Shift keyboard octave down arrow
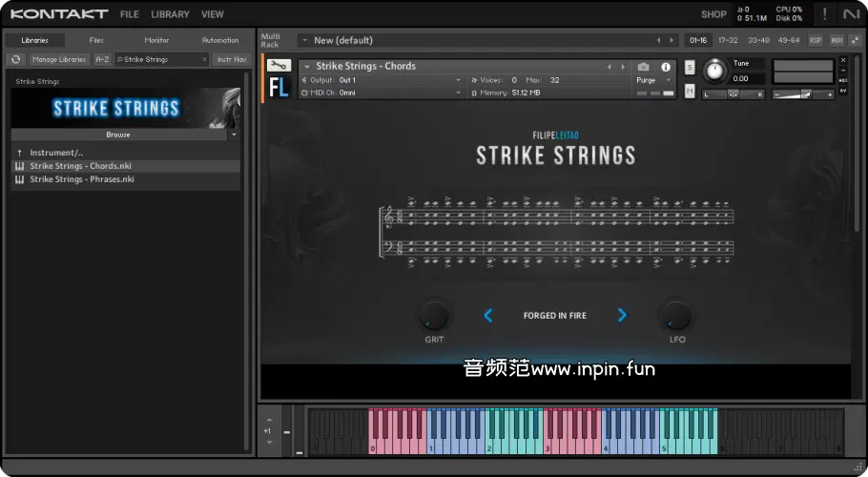Image resolution: width=868 pixels, height=477 pixels. 269,442
